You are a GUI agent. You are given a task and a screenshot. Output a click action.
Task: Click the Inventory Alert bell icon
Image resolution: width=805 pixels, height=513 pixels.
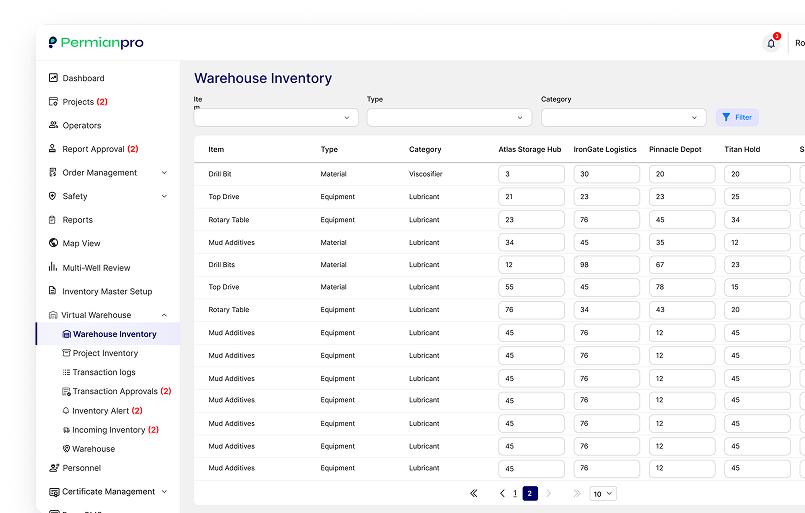(x=66, y=410)
